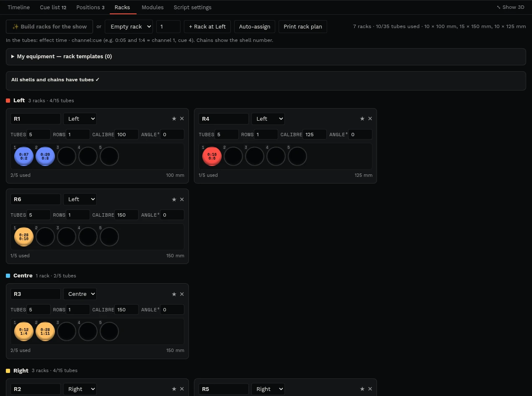Viewport: 532px width, 396px height.
Task: Remove rack R1 with its X icon
Action: click(182, 119)
